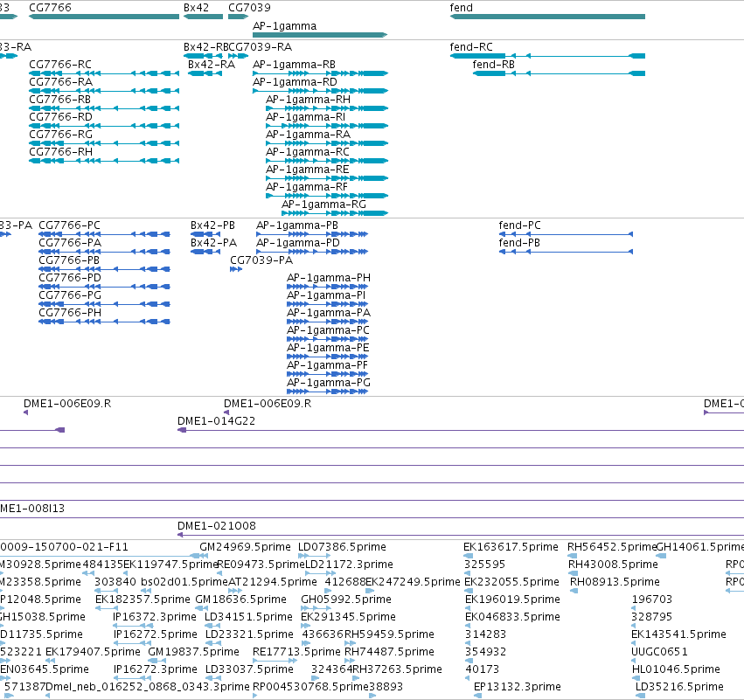Select the AP-1gamma-PI protein label
Screen dimensions: 744x700
point(326,295)
